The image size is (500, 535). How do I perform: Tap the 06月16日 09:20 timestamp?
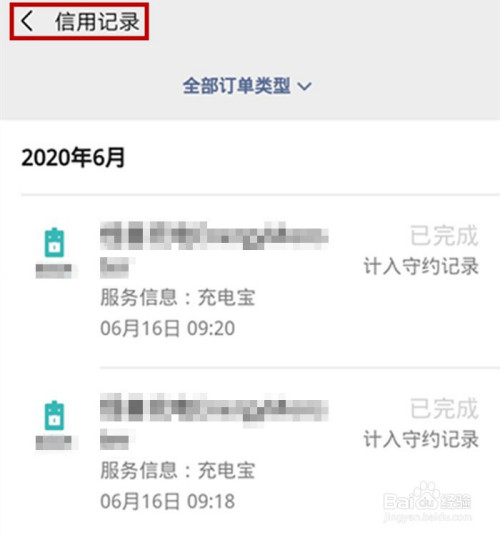click(x=168, y=328)
